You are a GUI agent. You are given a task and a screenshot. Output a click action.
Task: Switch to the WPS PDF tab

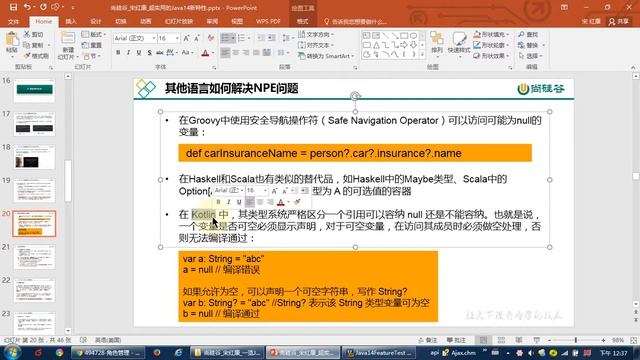point(268,21)
